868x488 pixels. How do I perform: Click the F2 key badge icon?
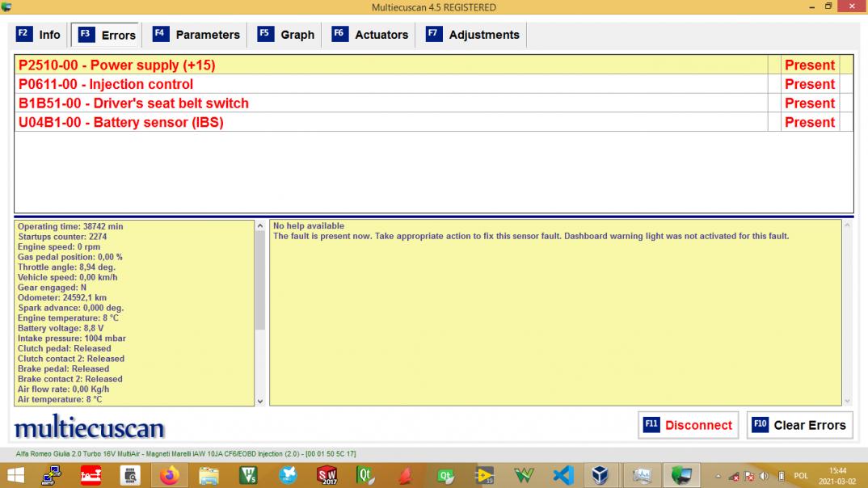pyautogui.click(x=23, y=34)
